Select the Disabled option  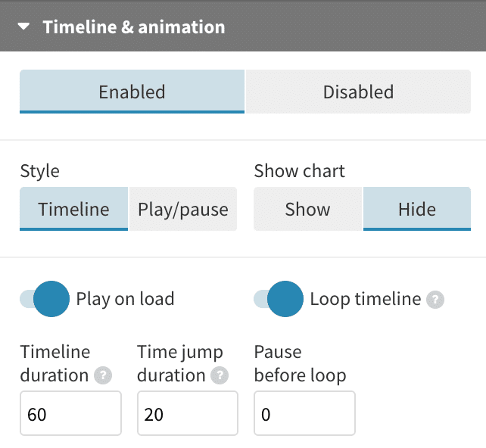358,92
